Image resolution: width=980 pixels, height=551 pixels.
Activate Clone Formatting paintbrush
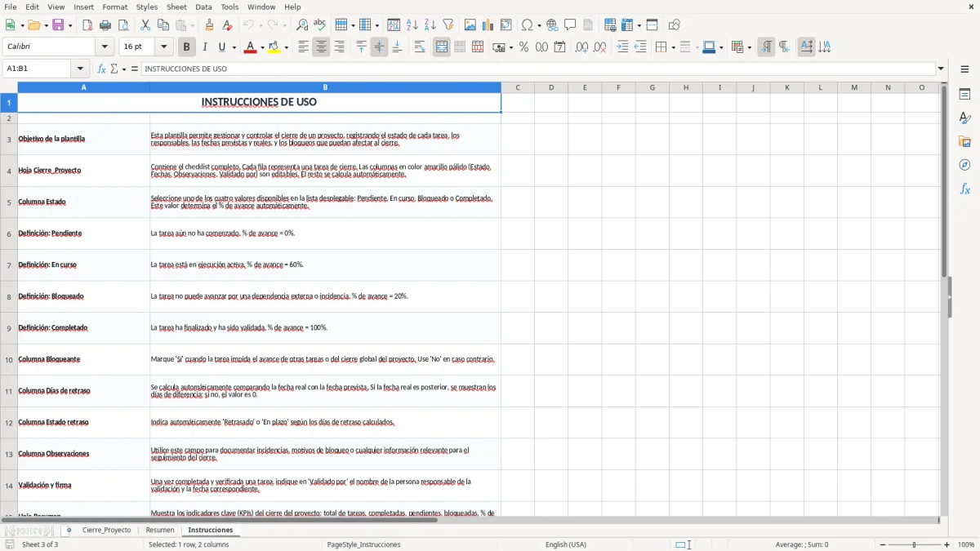coord(210,25)
